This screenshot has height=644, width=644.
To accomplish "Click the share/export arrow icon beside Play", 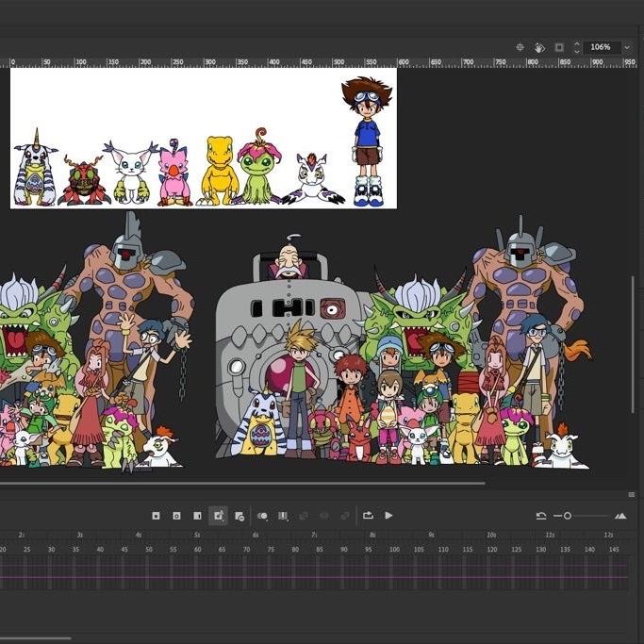I will point(368,515).
